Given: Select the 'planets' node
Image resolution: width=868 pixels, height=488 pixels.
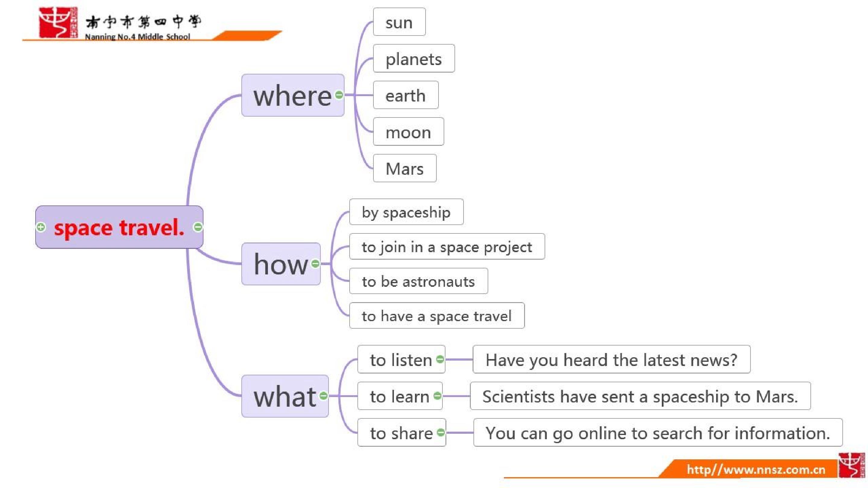Looking at the screenshot, I should (414, 58).
